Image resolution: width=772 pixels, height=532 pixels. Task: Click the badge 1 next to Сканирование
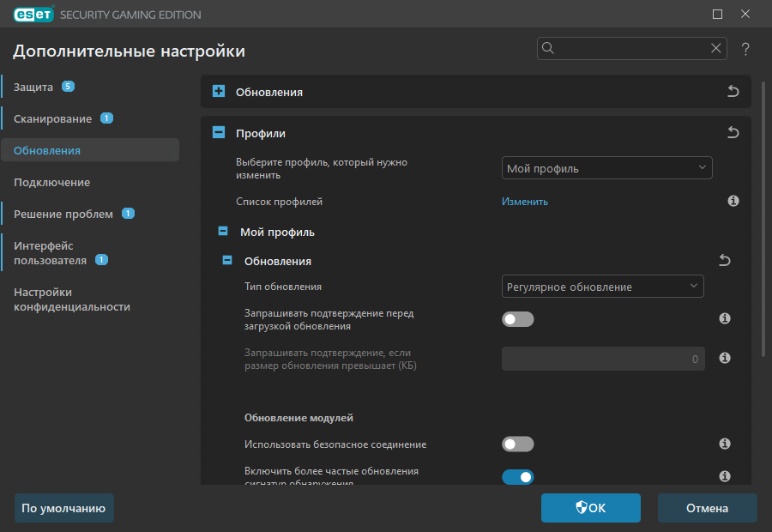106,118
